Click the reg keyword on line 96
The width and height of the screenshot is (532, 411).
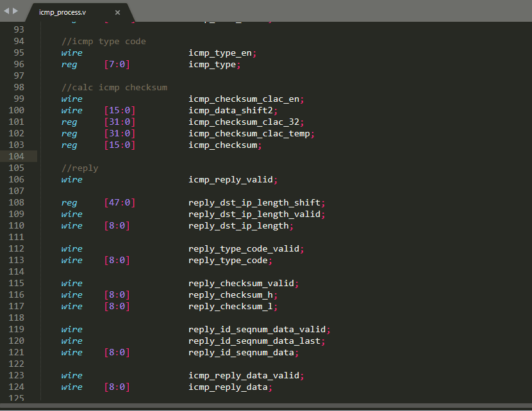pos(69,65)
